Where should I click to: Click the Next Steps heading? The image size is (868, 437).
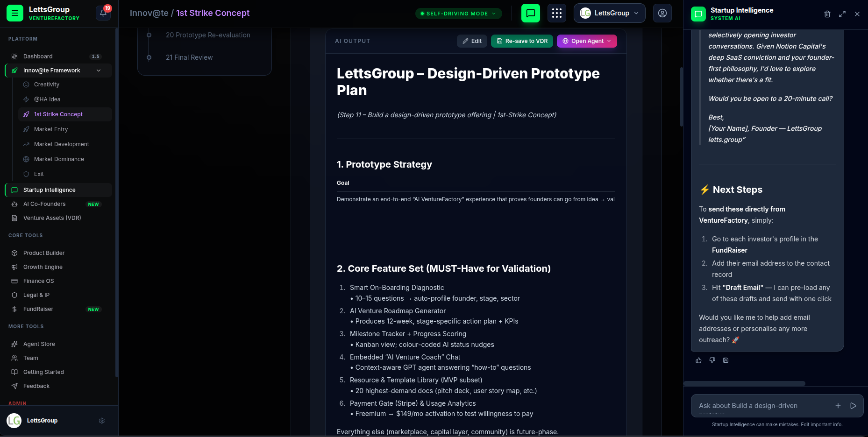(731, 190)
